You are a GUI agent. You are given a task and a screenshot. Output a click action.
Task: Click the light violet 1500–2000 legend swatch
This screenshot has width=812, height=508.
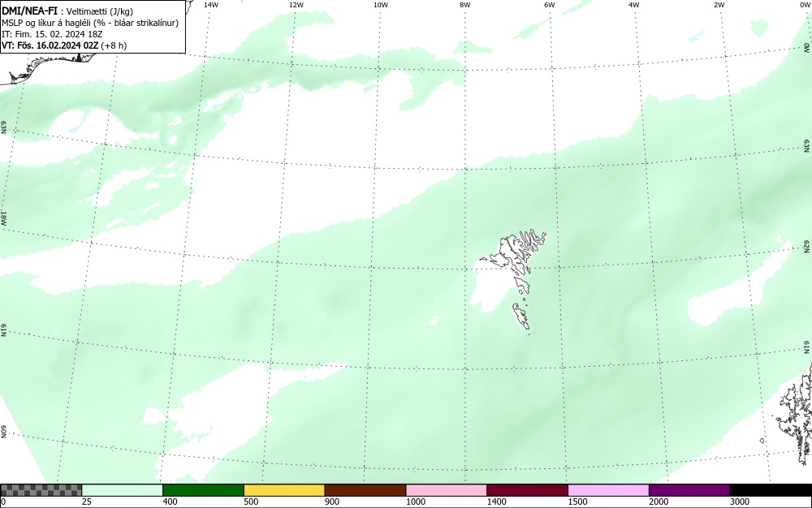tap(608, 490)
